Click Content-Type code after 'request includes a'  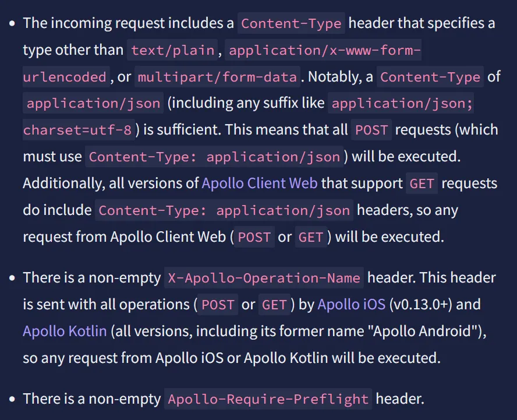point(291,23)
